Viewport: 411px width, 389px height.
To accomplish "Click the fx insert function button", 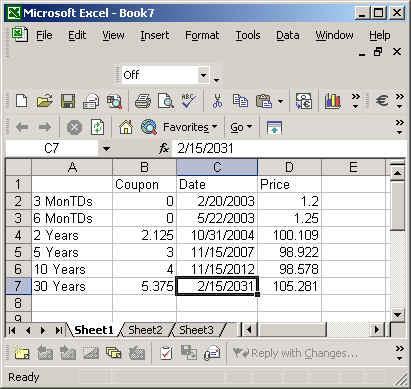I will click(164, 148).
